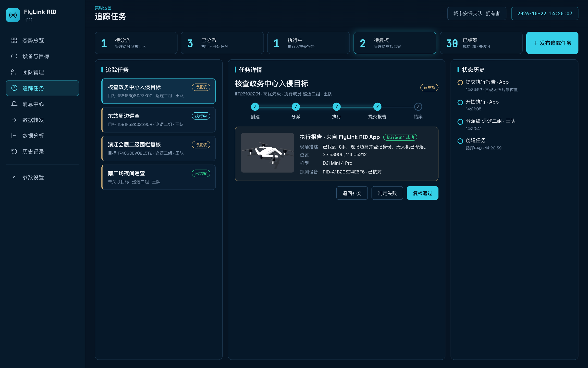The image size is (588, 368).
Task: Select task 南广场夜间巡查
Action: tap(159, 177)
